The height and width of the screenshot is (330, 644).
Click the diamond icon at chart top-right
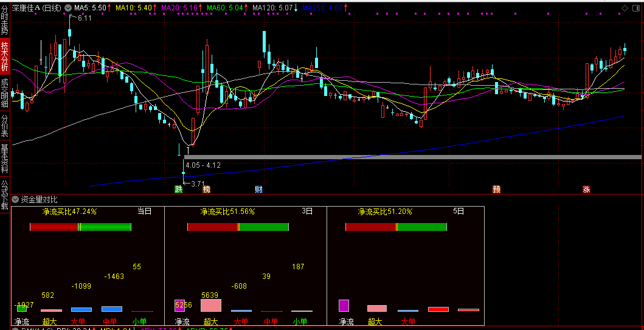coord(625,8)
